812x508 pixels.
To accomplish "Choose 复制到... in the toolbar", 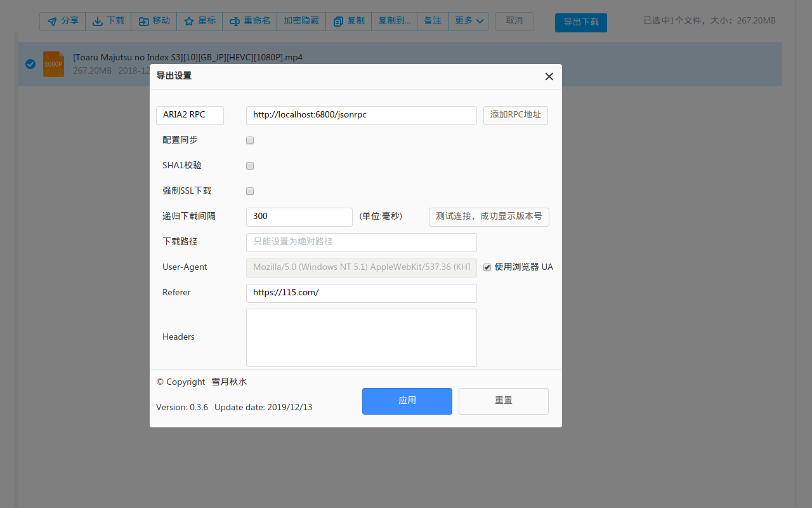I will coord(394,21).
